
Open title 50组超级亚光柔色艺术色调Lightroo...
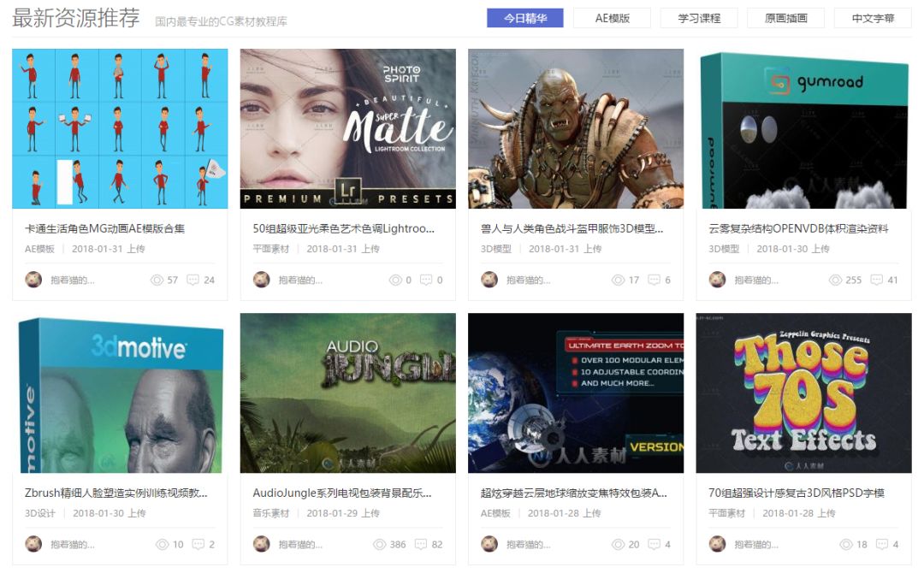(344, 228)
